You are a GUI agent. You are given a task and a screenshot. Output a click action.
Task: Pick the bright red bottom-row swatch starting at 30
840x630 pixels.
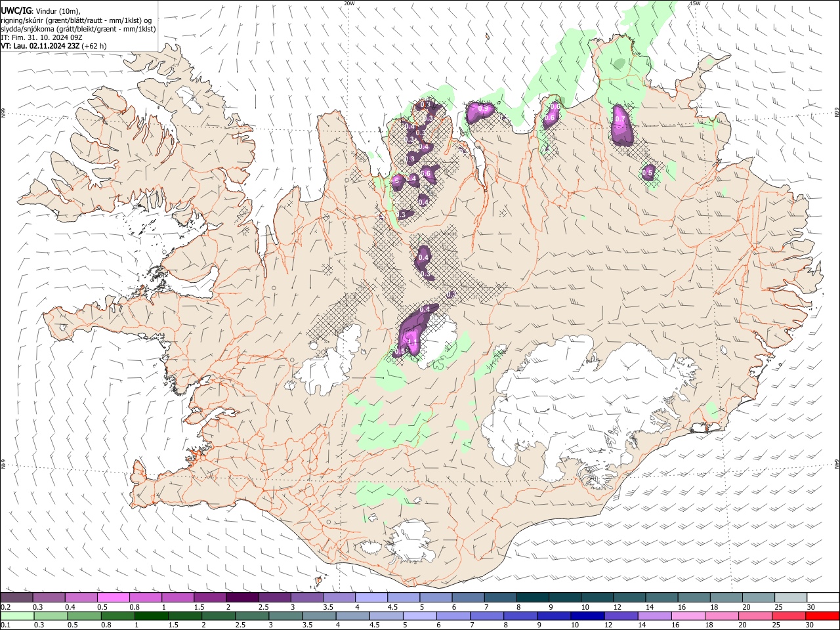(x=823, y=616)
